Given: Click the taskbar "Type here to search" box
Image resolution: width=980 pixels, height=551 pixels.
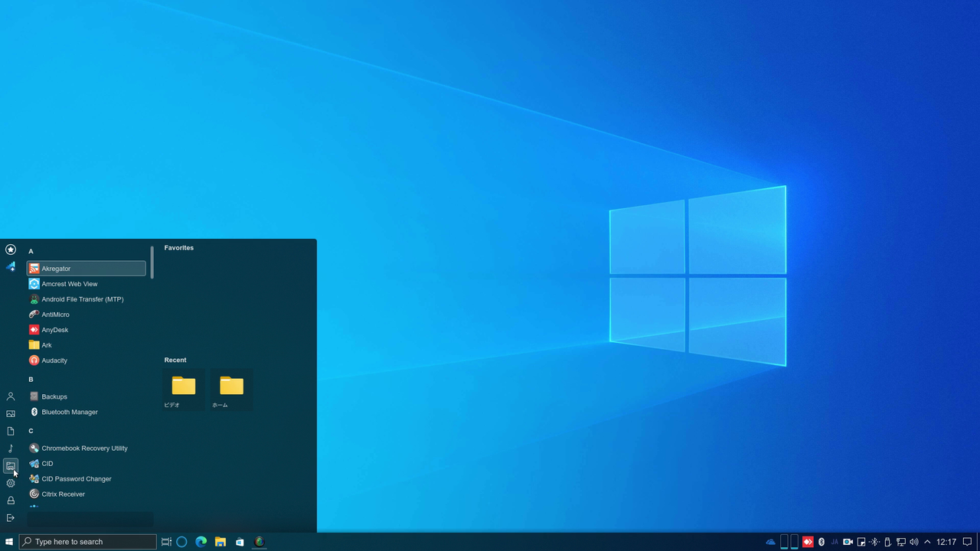Looking at the screenshot, I should 87,542.
